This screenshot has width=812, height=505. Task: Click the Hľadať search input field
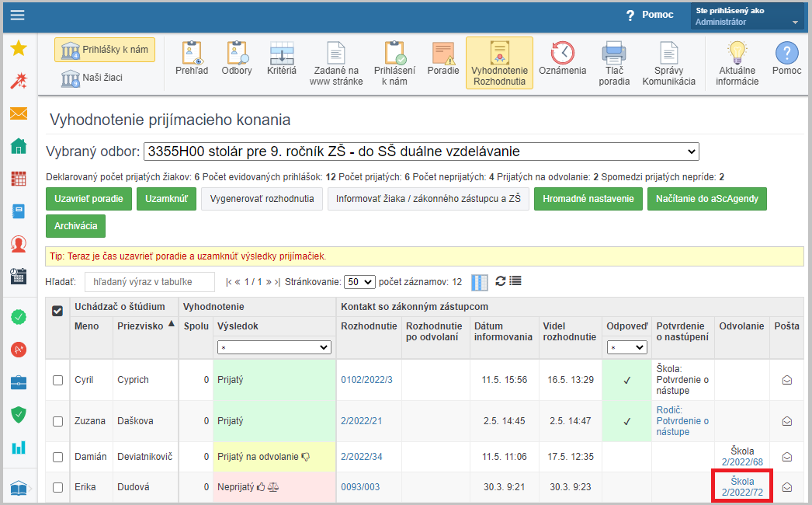pyautogui.click(x=150, y=282)
